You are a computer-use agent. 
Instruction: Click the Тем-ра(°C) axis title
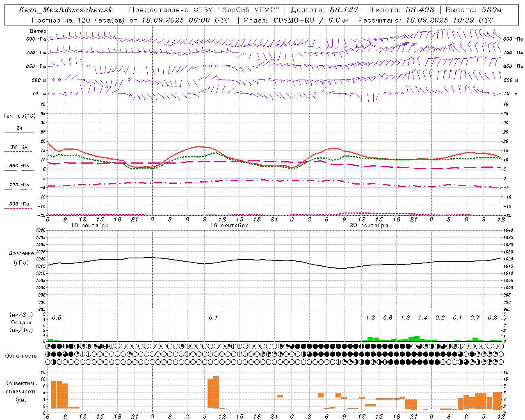point(19,116)
